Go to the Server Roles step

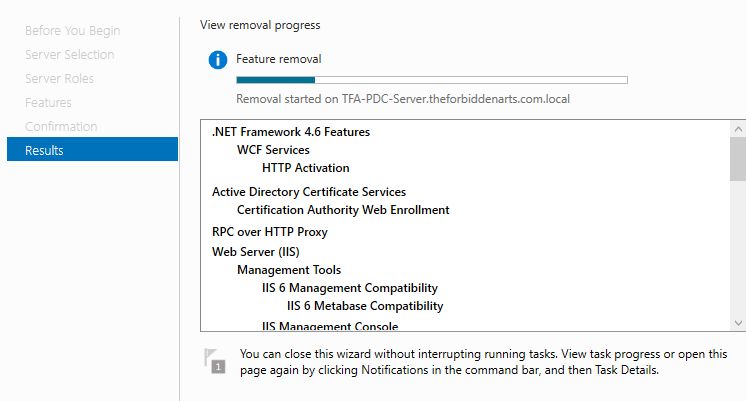tap(60, 79)
